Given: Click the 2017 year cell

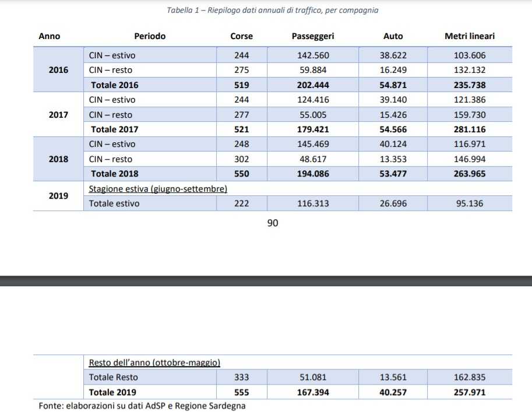Looking at the screenshot, I should coord(58,115).
